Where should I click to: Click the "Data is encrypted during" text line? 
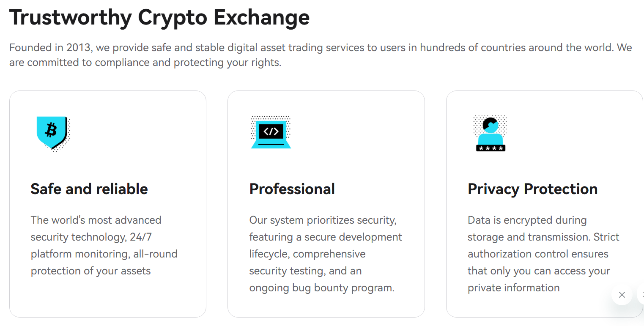tap(527, 220)
